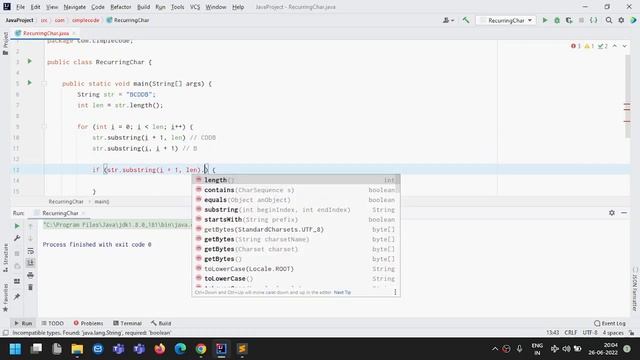This screenshot has width=640, height=360.
Task: Open Edit menu
Action: (x=36, y=7)
